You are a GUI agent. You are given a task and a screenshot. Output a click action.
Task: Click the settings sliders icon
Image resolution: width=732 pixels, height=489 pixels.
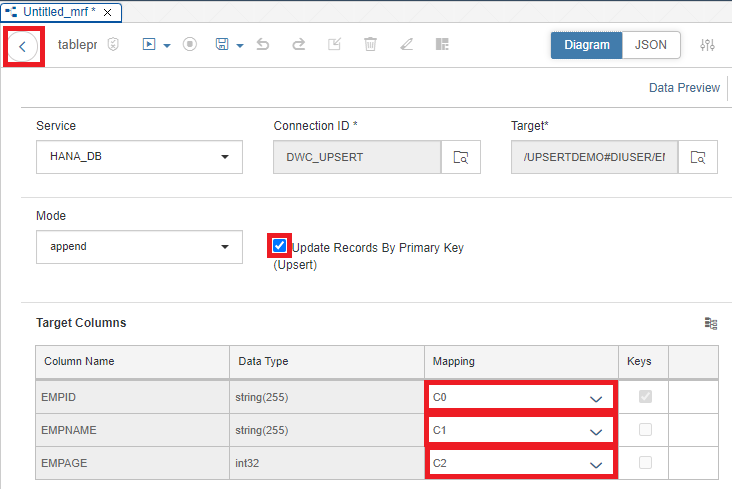point(707,45)
